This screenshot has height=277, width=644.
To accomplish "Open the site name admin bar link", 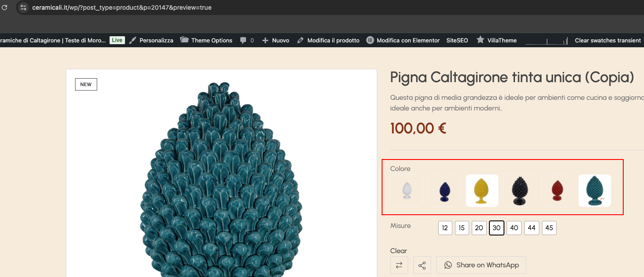I will coord(53,40).
